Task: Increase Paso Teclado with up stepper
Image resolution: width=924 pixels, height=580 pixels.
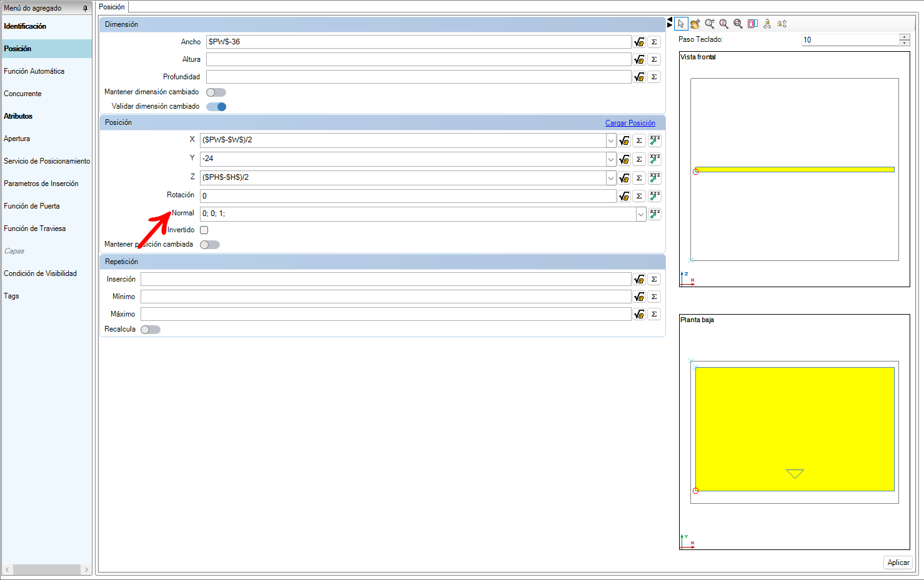Action: tap(905, 37)
